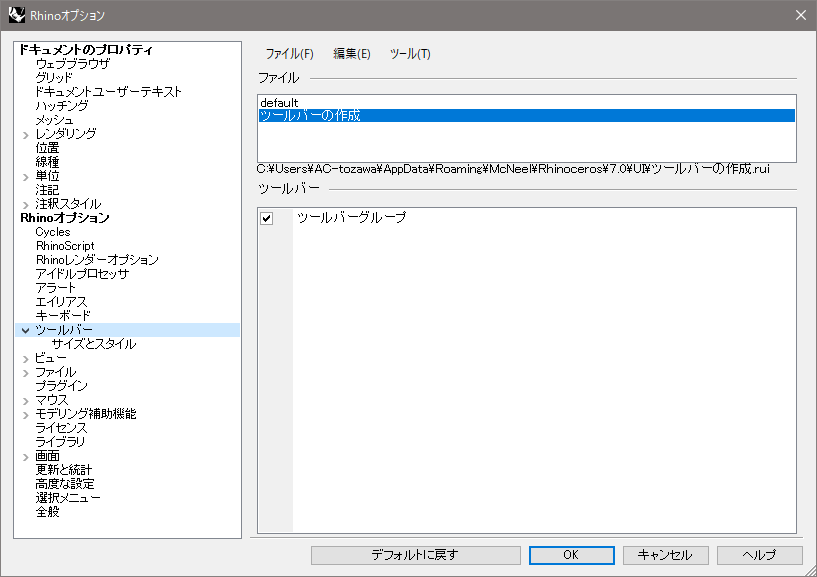Image resolution: width=817 pixels, height=577 pixels.
Task: Expand the レンダリング tree node
Action: pos(26,134)
